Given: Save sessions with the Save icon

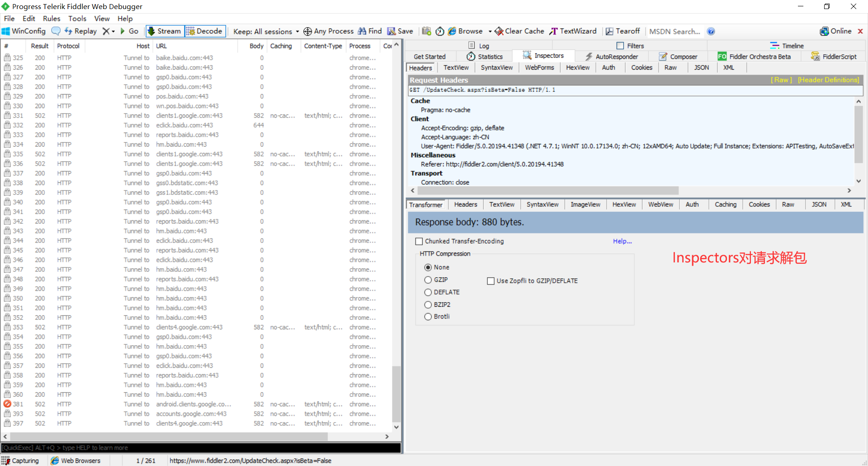Looking at the screenshot, I should (x=400, y=31).
